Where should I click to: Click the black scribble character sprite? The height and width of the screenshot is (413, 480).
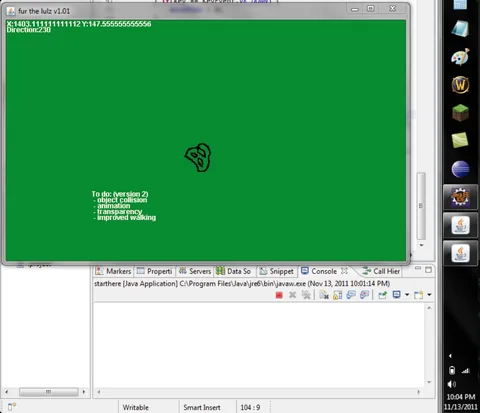click(198, 158)
